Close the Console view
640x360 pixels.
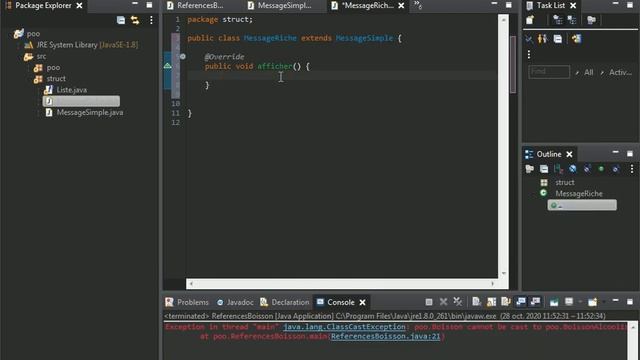(362, 302)
